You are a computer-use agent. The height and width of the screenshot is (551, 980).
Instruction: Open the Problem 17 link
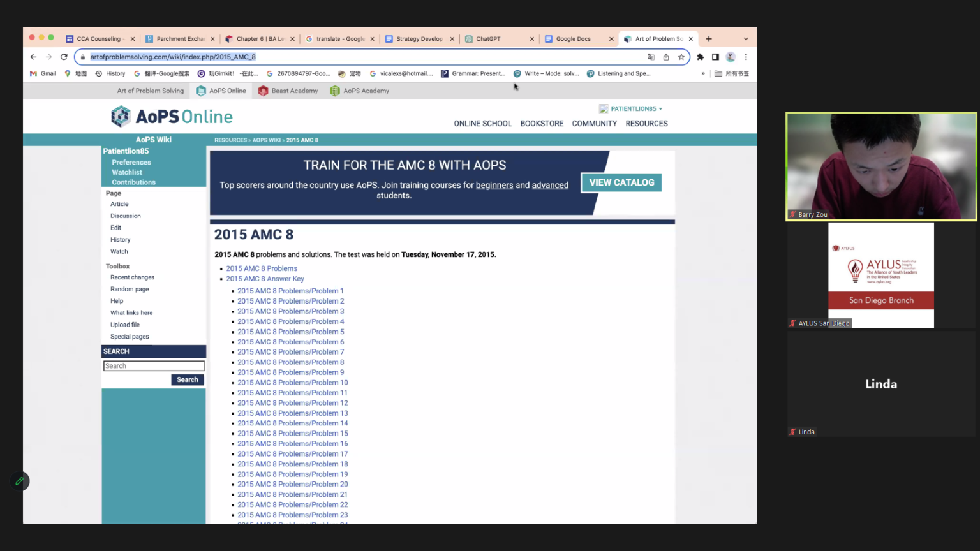coord(293,454)
